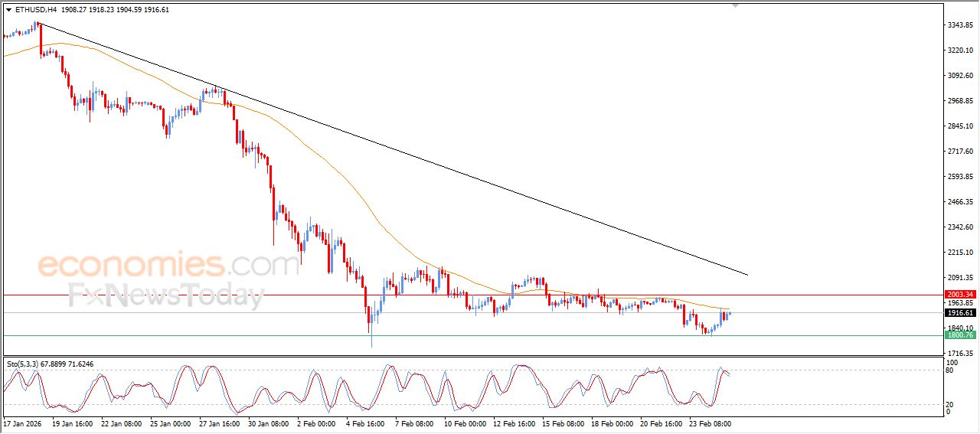Click the current price 1916.61 label
Image resolution: width=980 pixels, height=434 pixels.
click(959, 313)
